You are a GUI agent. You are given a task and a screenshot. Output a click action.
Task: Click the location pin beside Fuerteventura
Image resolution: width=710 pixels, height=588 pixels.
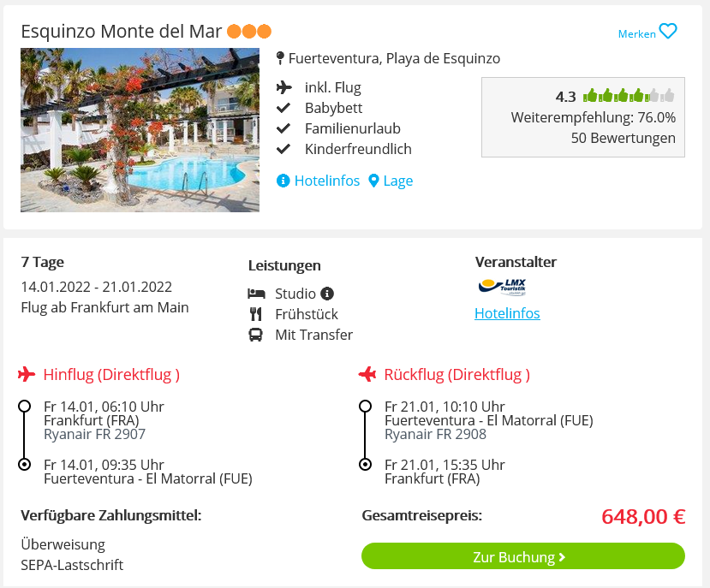(280, 58)
